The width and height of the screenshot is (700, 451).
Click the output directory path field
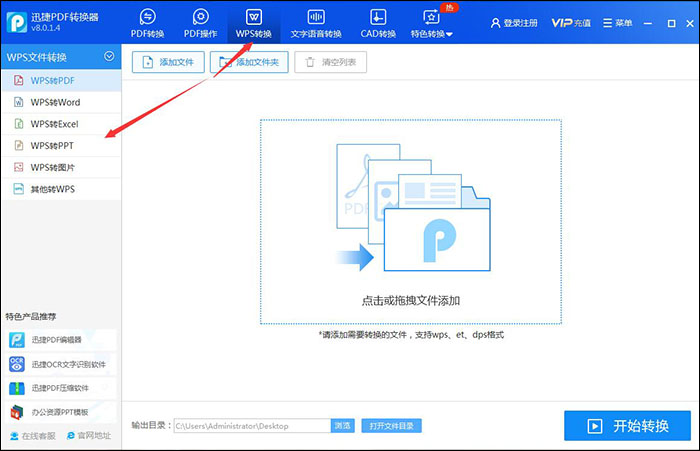coord(252,426)
